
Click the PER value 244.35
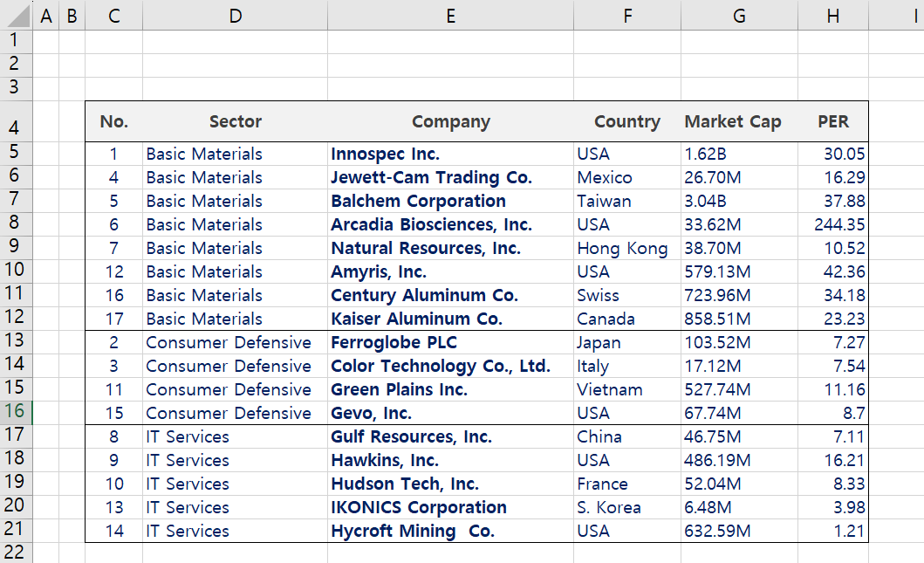(832, 224)
